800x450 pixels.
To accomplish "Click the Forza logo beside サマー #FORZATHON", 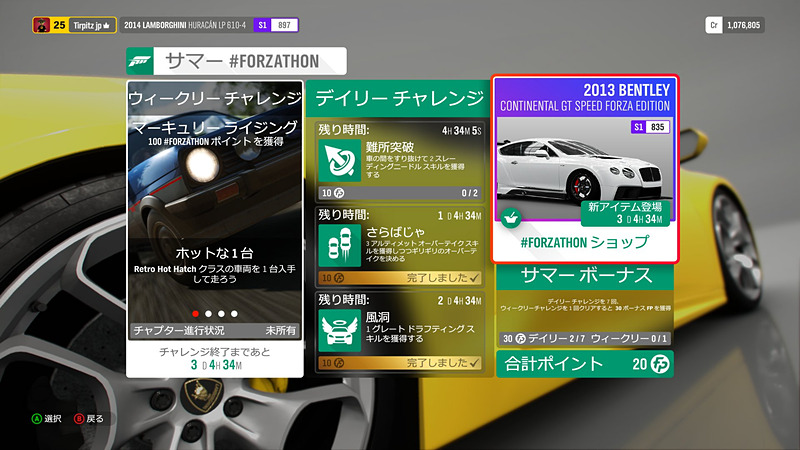I will pyautogui.click(x=139, y=61).
